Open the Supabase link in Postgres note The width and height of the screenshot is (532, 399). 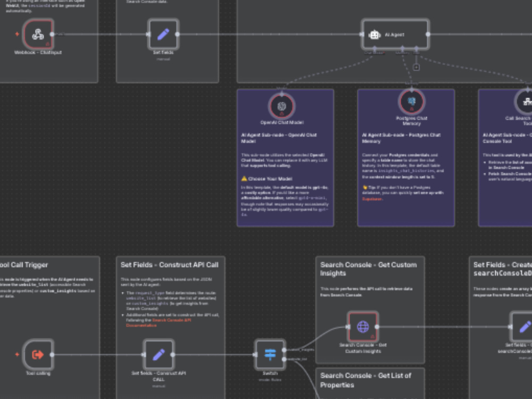point(372,199)
